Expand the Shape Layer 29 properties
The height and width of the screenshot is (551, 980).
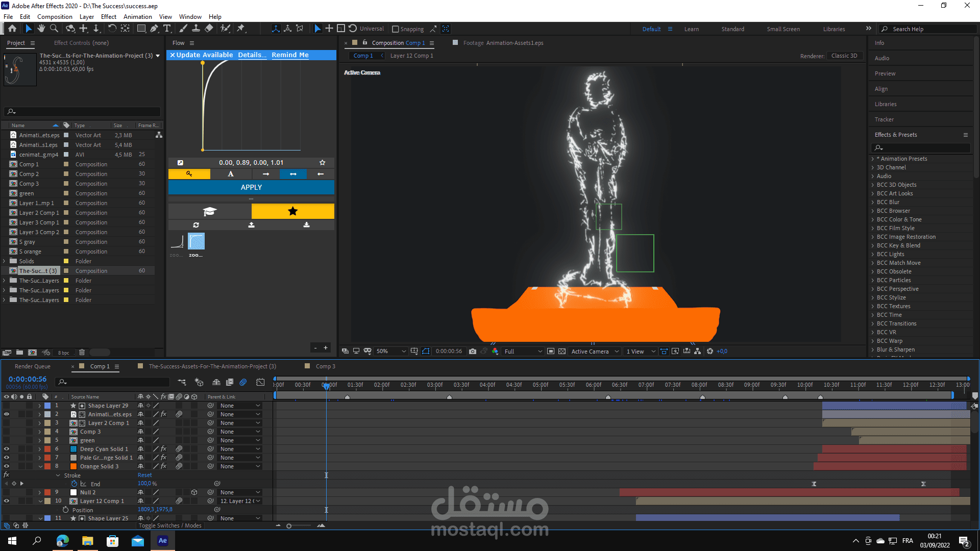click(x=39, y=406)
